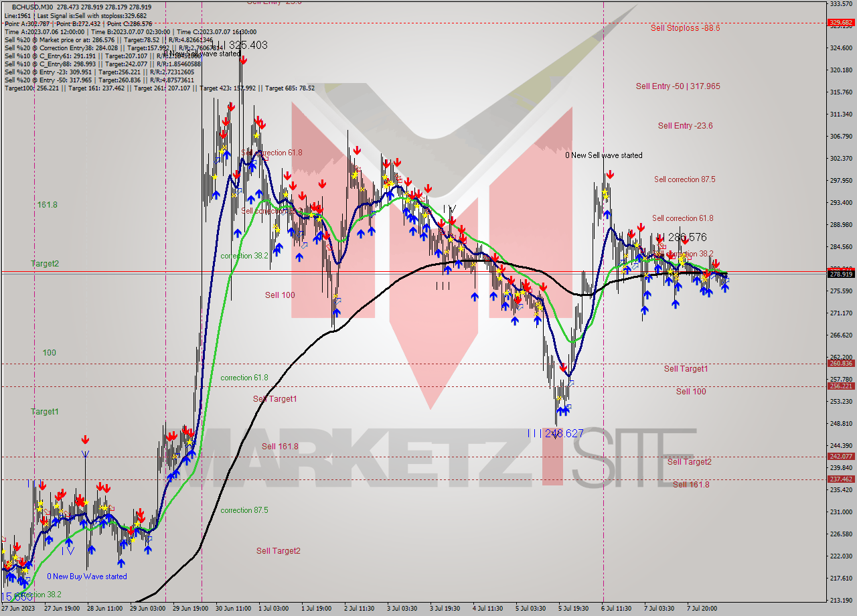
Task: Click the green 'Target2' label
Action: click(x=45, y=264)
